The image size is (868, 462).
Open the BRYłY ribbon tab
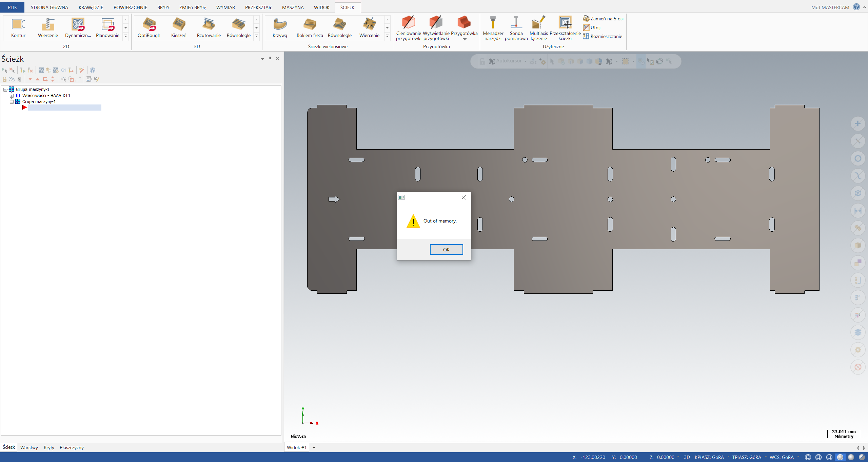(x=163, y=7)
